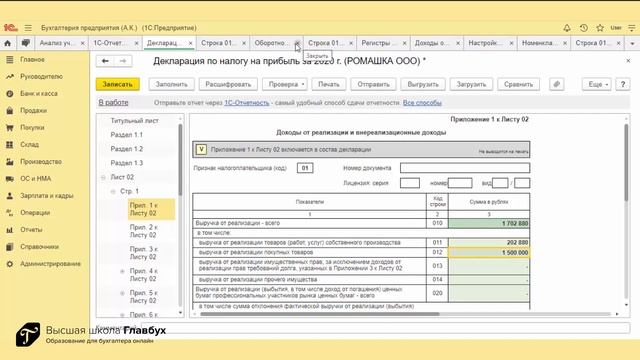Screen dimensions: 640x360
Task: Open Операции section in sidebar
Action: [x=35, y=213]
